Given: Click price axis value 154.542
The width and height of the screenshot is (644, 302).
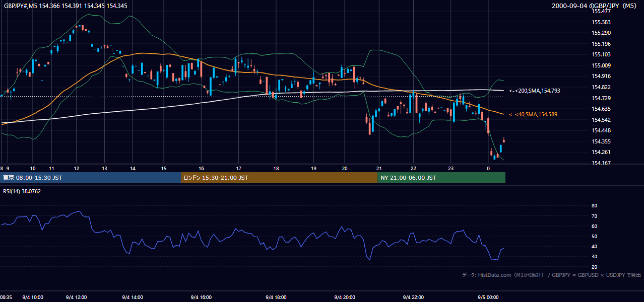Looking at the screenshot, I should 601,120.
